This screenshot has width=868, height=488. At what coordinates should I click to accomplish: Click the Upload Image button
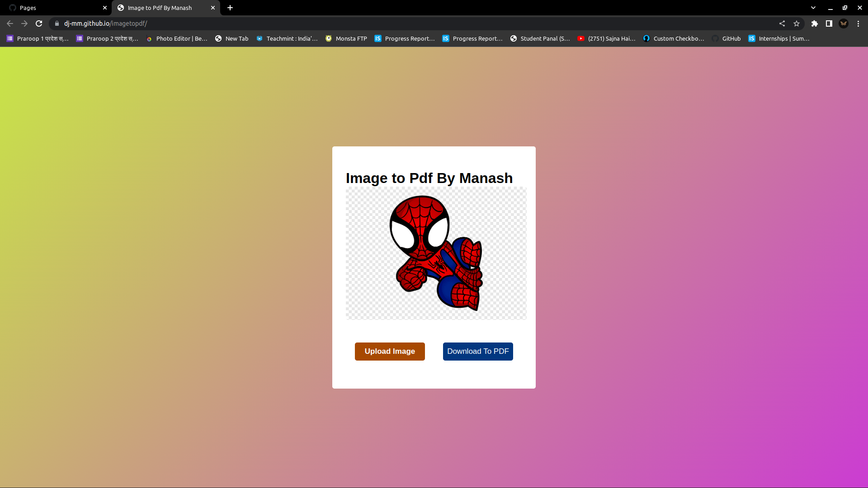click(x=389, y=351)
